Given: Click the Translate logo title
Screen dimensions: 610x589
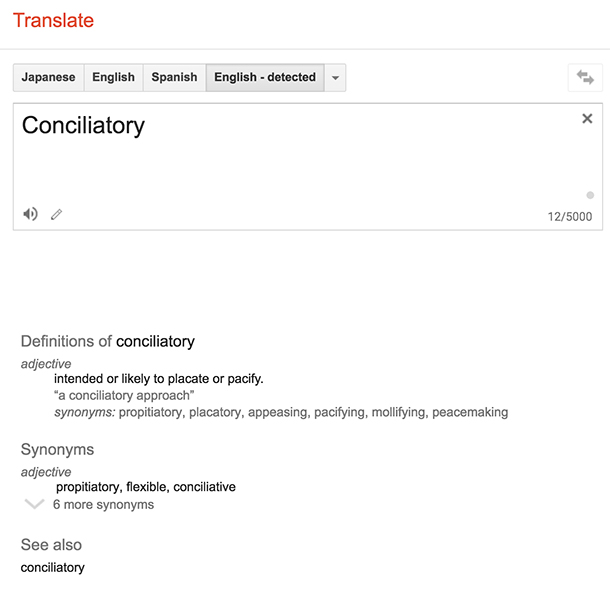Looking at the screenshot, I should tap(53, 20).
